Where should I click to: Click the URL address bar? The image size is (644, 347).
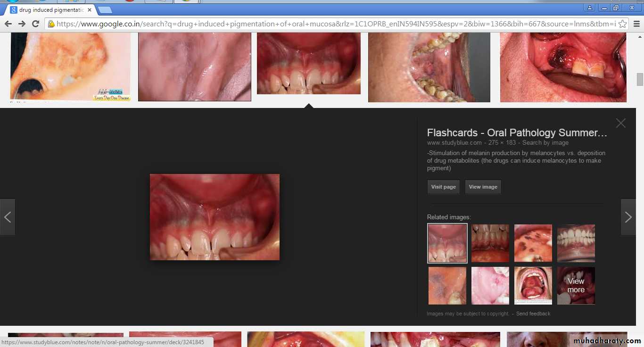(330, 24)
